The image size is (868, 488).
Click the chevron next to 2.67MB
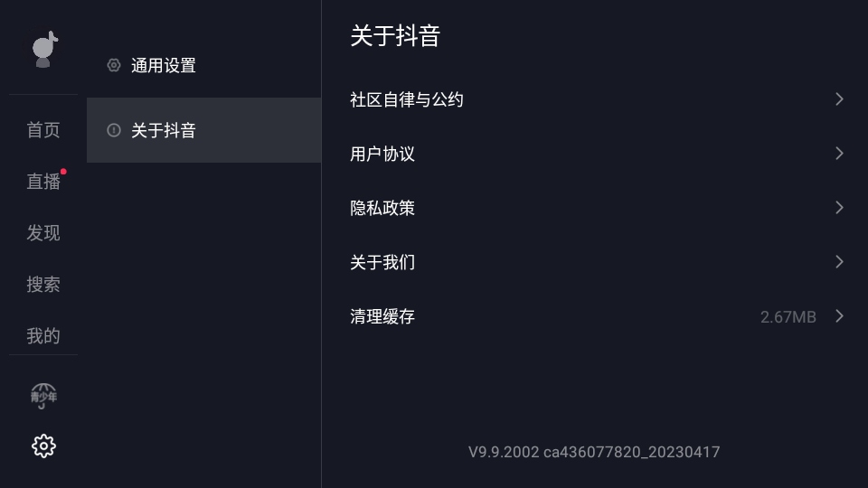coord(839,316)
